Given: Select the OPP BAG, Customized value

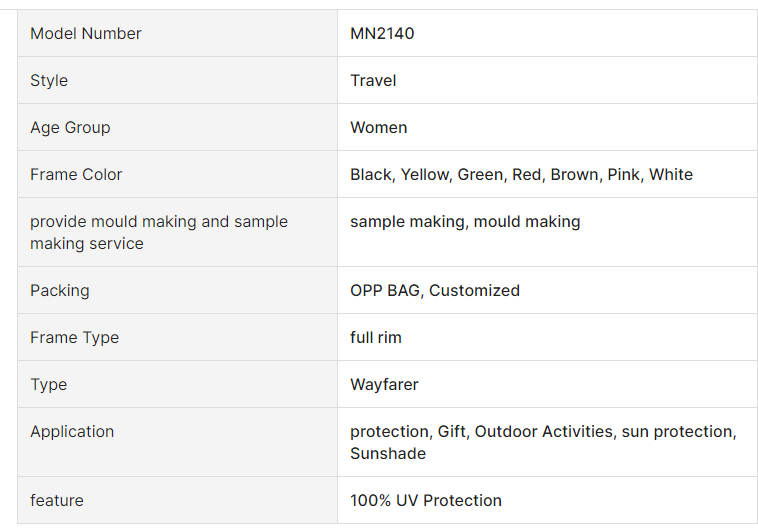Looking at the screenshot, I should (435, 291).
